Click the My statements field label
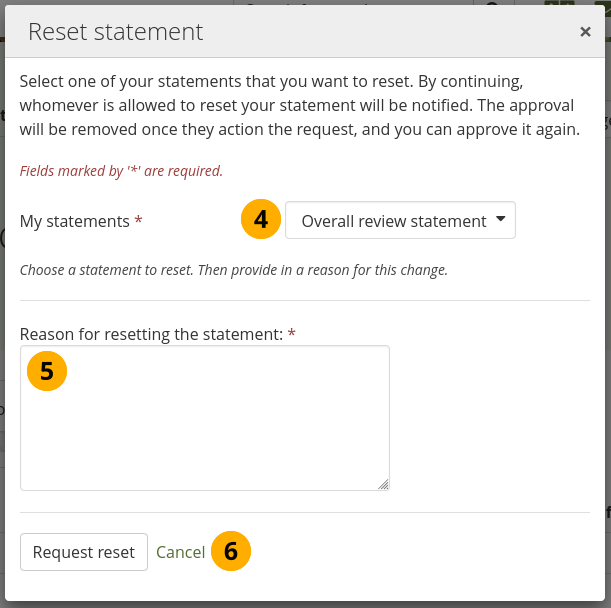 75,221
